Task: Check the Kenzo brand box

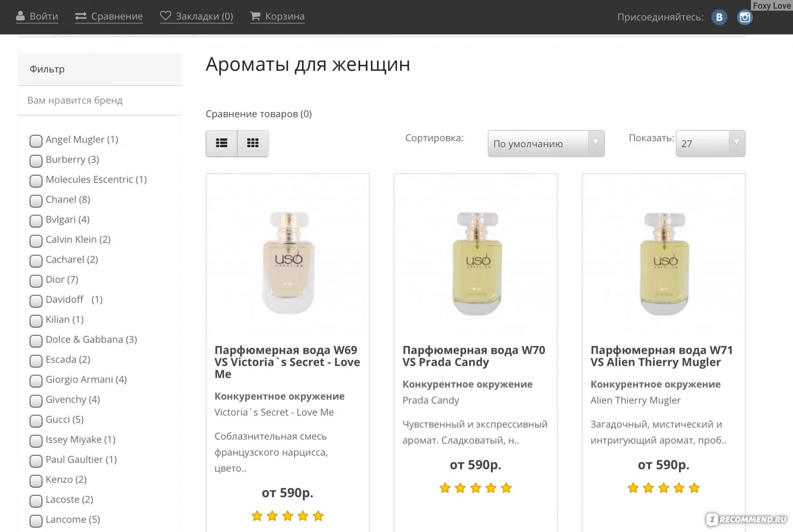Action: (36, 481)
